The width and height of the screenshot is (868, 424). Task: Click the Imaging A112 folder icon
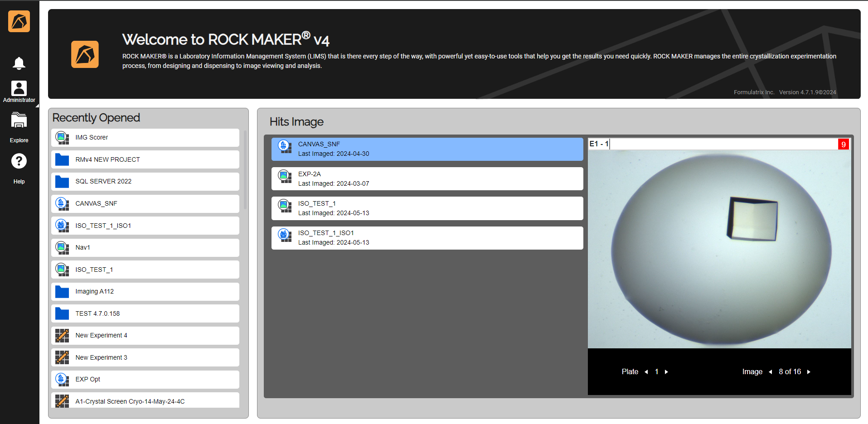click(x=62, y=291)
